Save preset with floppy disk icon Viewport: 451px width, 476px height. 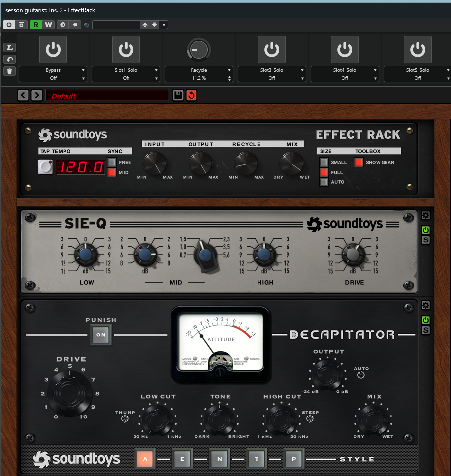pyautogui.click(x=178, y=95)
